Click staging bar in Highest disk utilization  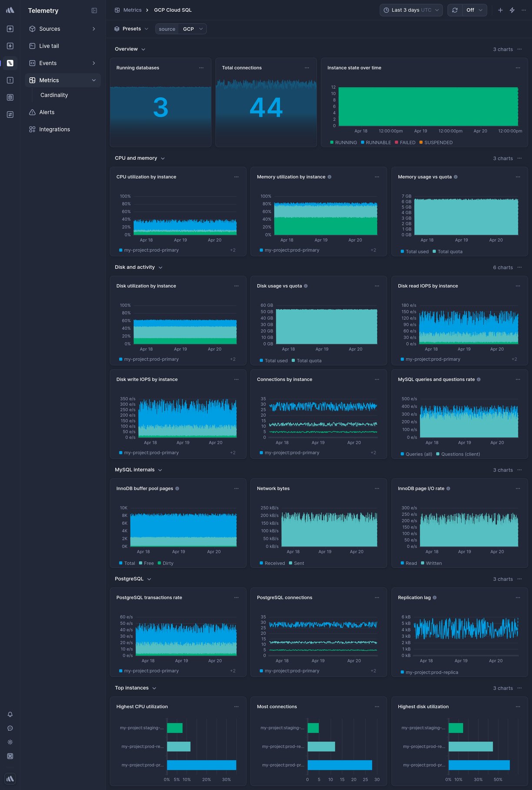[x=456, y=728]
